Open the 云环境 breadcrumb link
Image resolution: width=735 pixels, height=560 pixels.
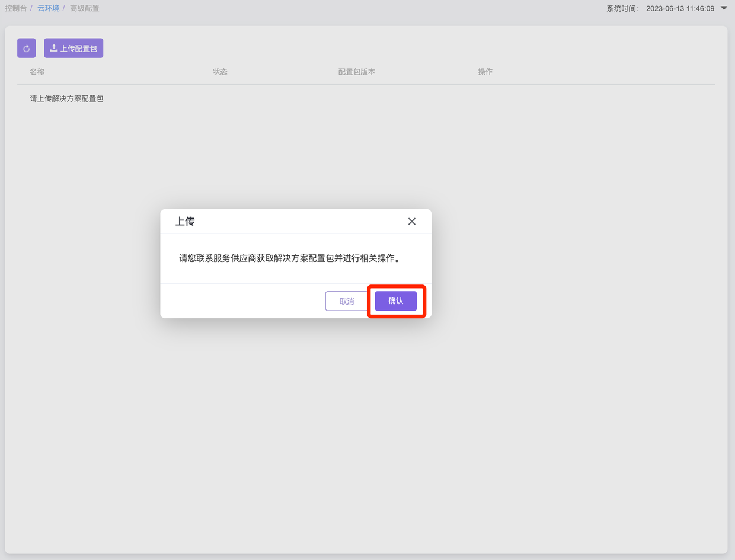click(x=48, y=8)
